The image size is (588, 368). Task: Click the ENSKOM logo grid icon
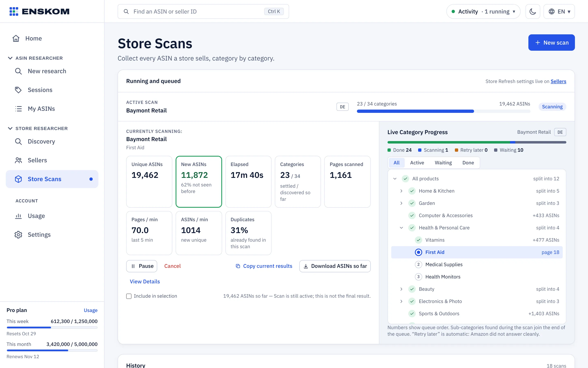pyautogui.click(x=14, y=11)
